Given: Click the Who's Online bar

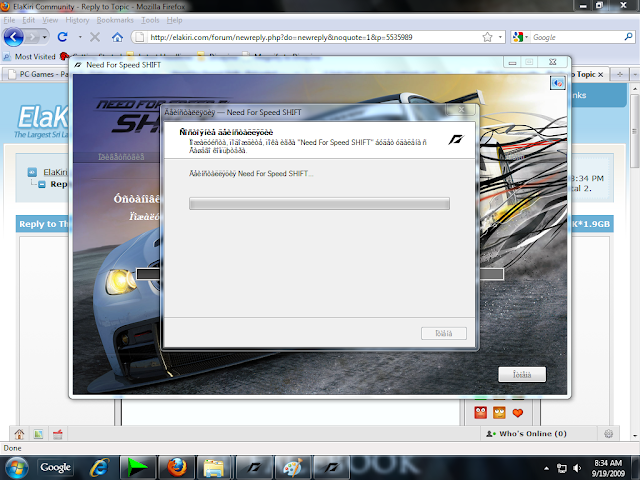Looking at the screenshot, I should tap(533, 433).
